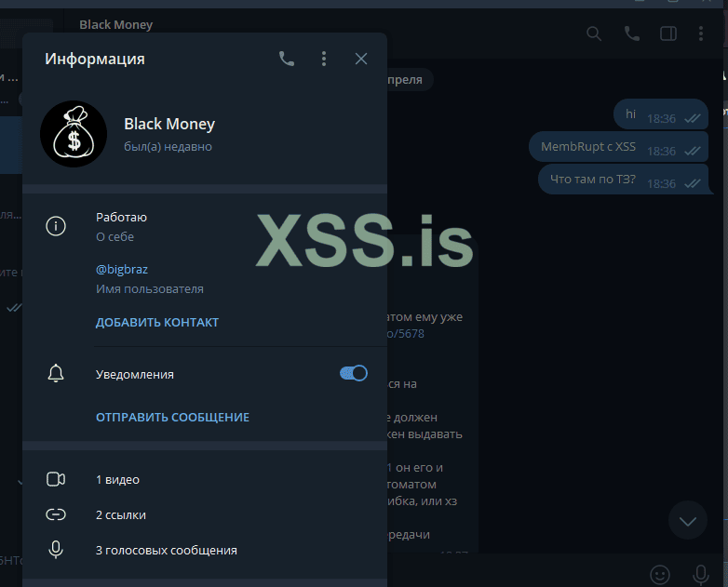This screenshot has height=587, width=728.
Task: Open the 1 видео shared media row
Action: (205, 479)
